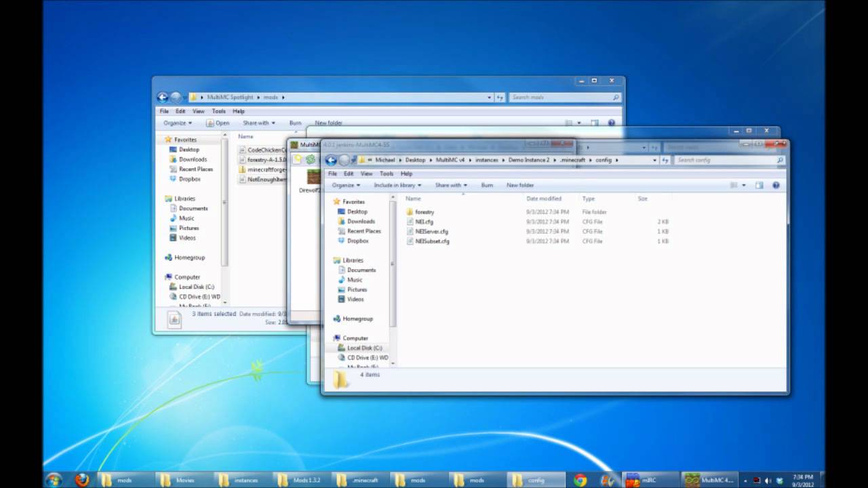The height and width of the screenshot is (488, 868).
Task: Select the minecraftforge file in mods window
Action: [x=262, y=169]
